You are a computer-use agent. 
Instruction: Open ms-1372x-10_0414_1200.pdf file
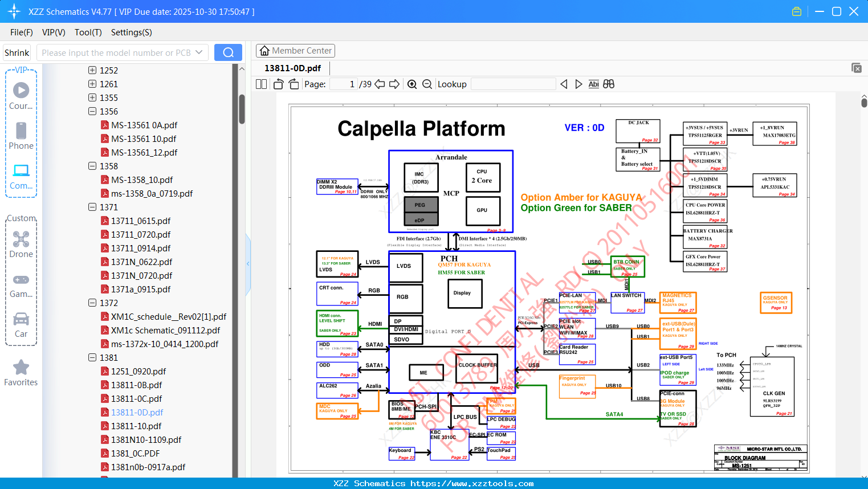point(165,344)
